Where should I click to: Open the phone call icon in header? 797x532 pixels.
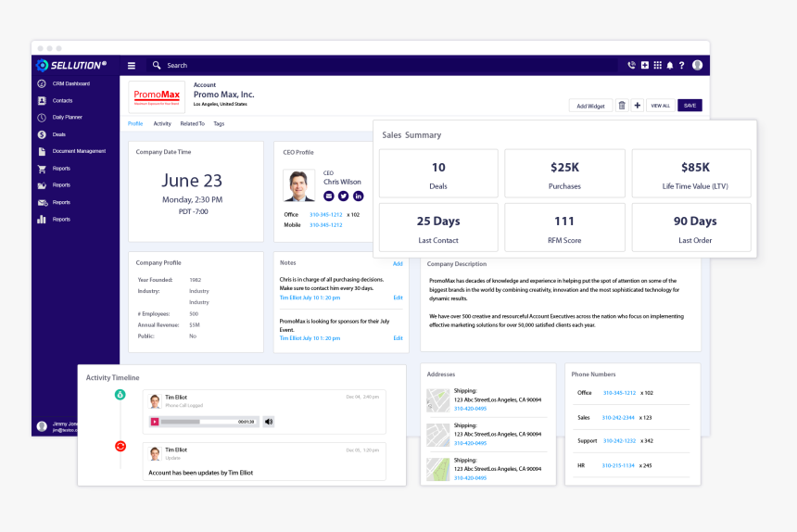[x=631, y=65]
